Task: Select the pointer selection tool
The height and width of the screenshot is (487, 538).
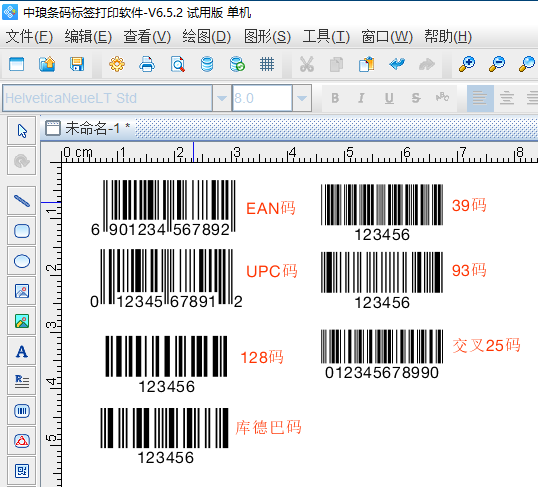Action: [x=22, y=131]
